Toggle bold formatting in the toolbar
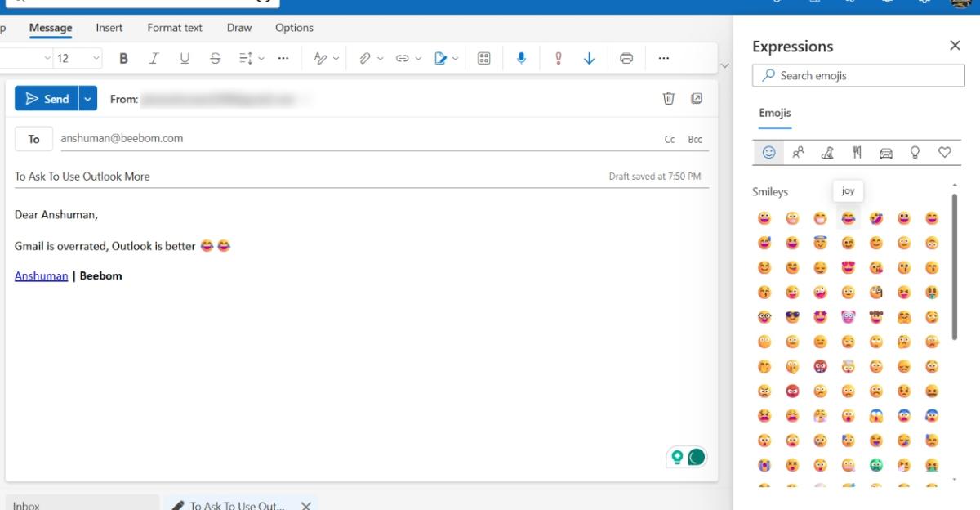The height and width of the screenshot is (510, 980). coord(124,58)
